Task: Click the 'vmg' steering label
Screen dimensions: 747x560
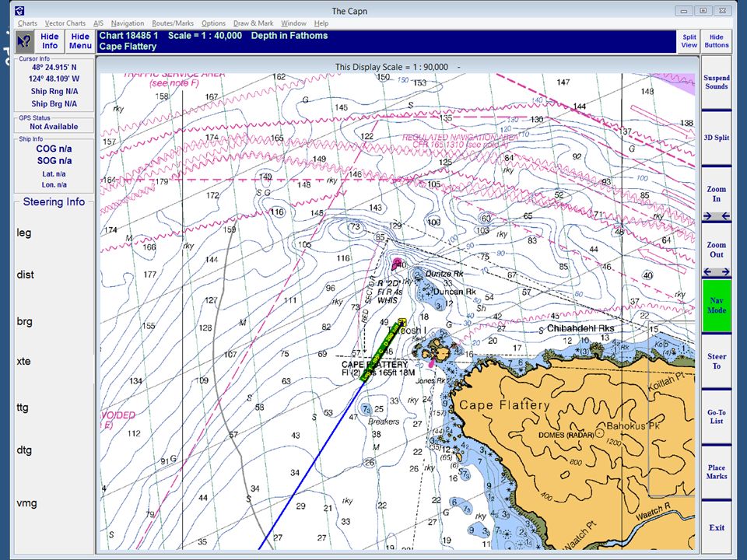Action: coord(26,503)
